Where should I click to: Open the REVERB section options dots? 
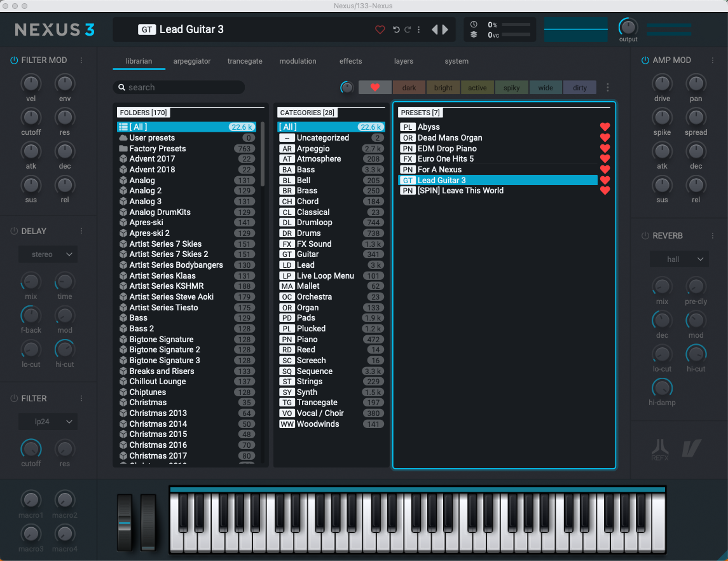point(713,236)
